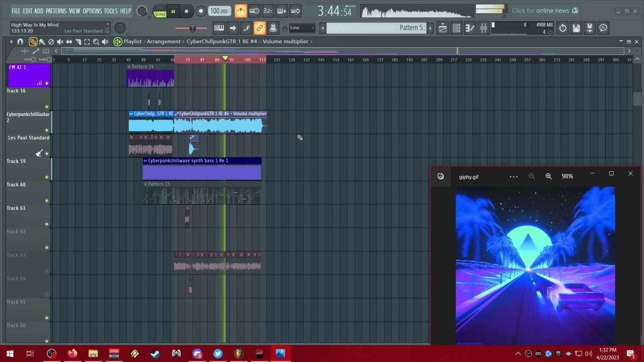The height and width of the screenshot is (362, 644).
Task: Save the project with the floppy icon
Action: (x=576, y=28)
